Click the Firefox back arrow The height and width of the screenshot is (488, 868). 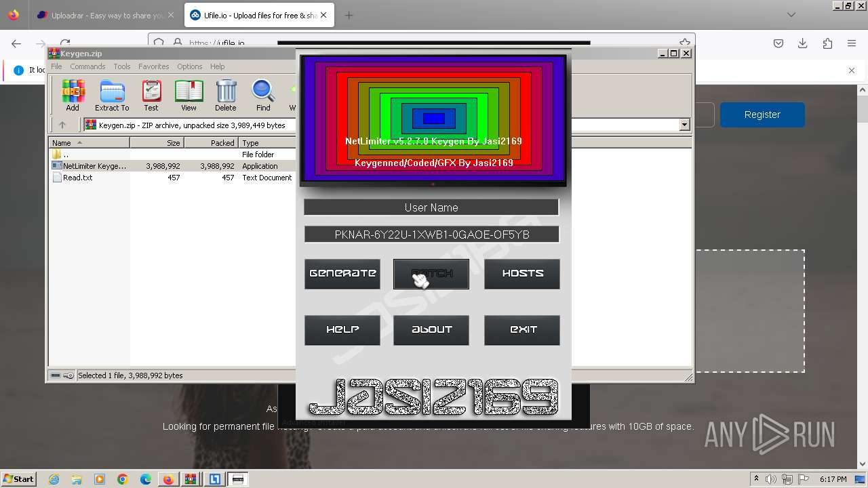point(16,43)
